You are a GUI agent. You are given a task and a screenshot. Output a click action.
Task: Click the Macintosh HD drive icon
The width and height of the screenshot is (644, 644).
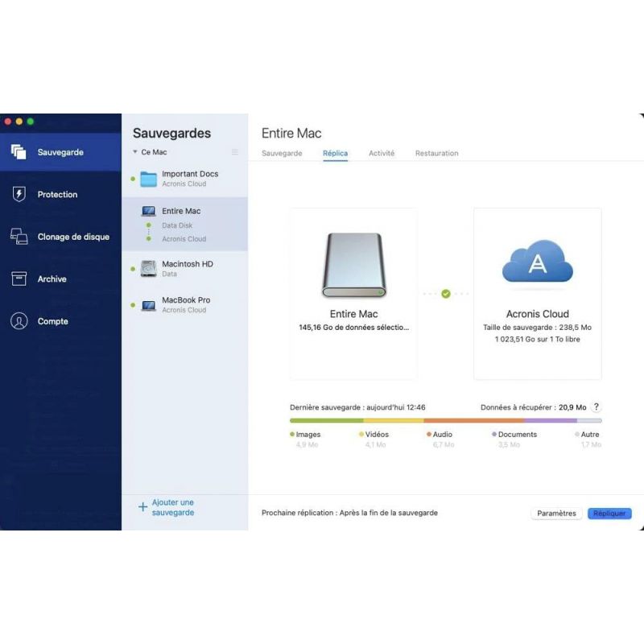point(148,269)
